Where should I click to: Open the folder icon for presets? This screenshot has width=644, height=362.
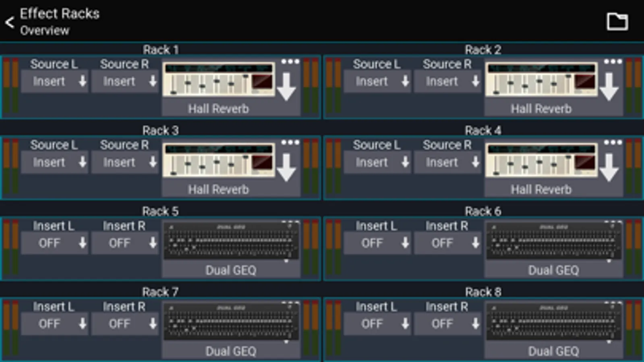tap(617, 21)
